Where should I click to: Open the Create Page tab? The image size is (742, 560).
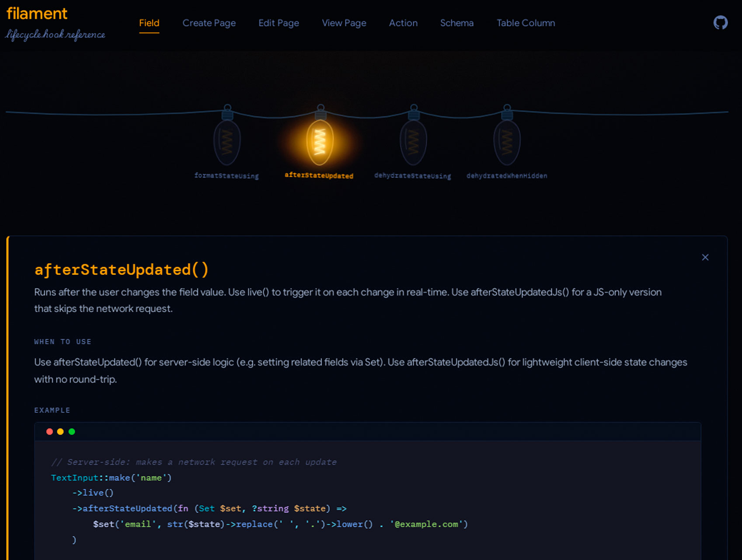209,23
